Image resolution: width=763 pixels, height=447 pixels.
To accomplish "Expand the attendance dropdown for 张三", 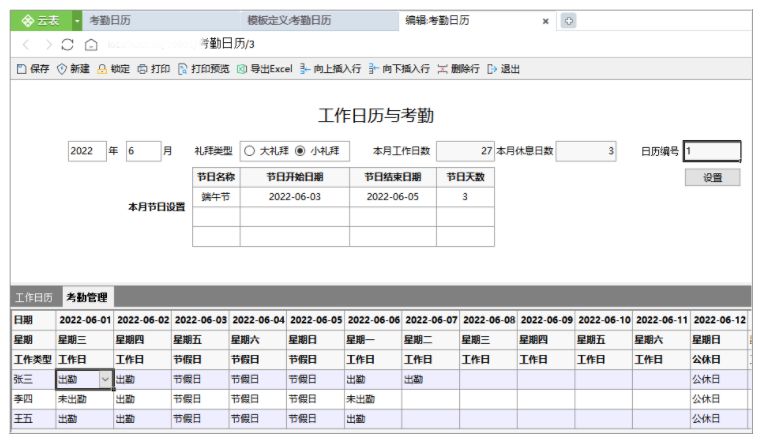I will (x=105, y=379).
